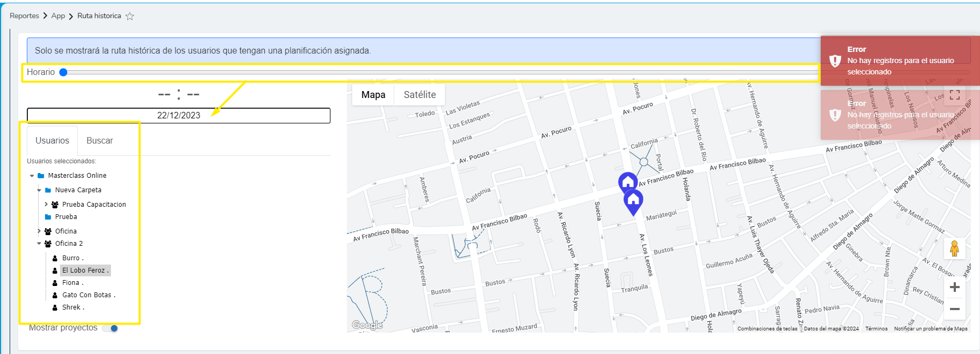This screenshot has width=980, height=354.
Task: Click the Horario slider handle
Action: 63,72
